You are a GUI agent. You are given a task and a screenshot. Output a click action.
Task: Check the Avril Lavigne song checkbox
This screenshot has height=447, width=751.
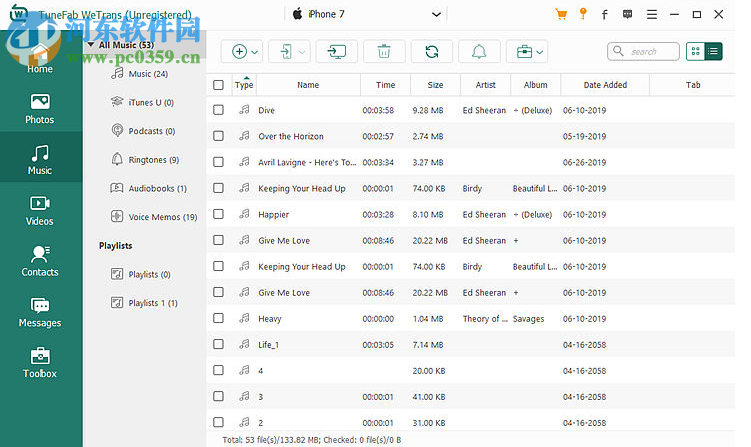click(x=218, y=162)
